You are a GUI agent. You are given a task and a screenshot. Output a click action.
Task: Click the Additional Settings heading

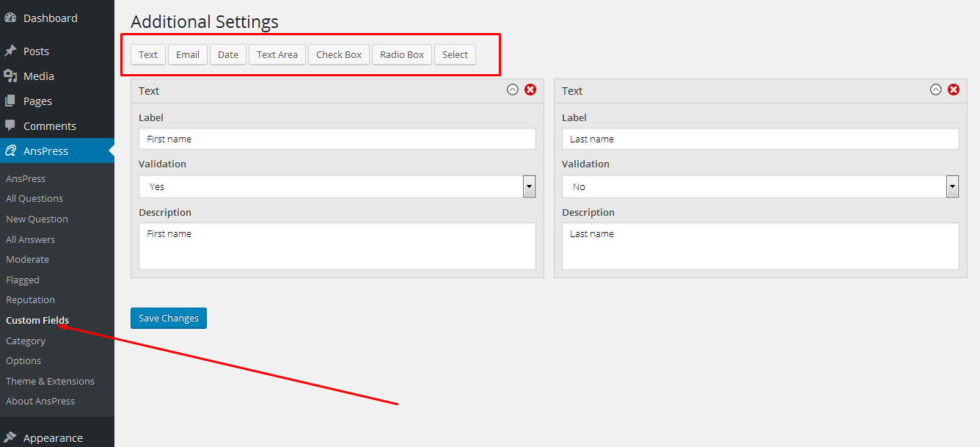point(205,22)
